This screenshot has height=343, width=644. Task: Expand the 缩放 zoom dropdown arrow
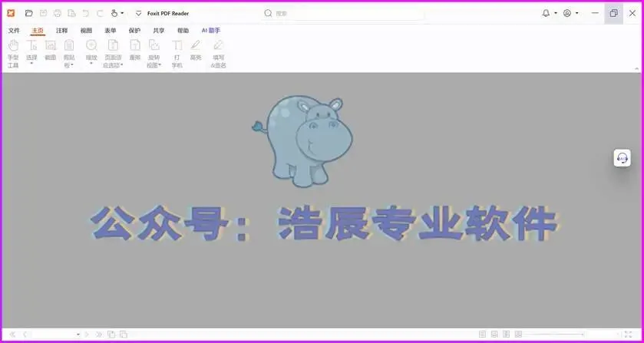coord(91,64)
